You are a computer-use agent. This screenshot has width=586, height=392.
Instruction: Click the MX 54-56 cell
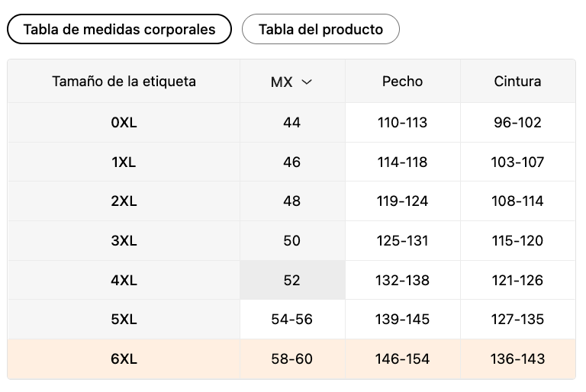pos(292,319)
